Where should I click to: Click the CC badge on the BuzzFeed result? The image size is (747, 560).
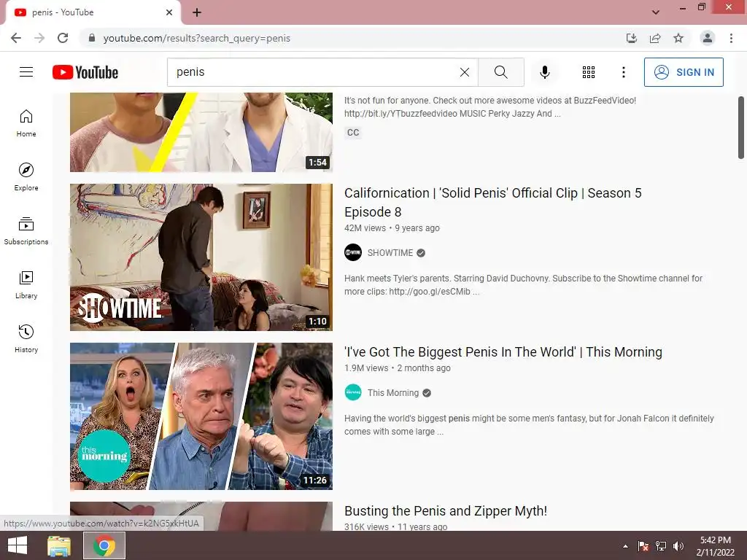[x=353, y=133]
